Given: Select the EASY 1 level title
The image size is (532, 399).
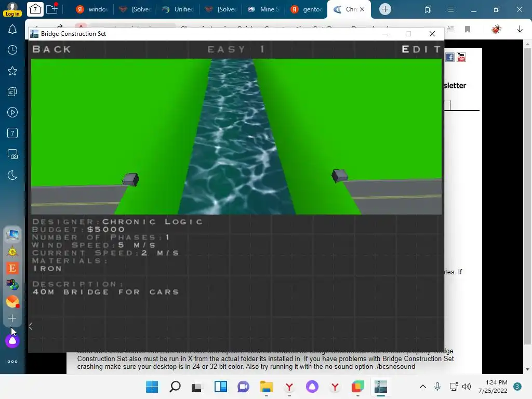Looking at the screenshot, I should coord(236,49).
